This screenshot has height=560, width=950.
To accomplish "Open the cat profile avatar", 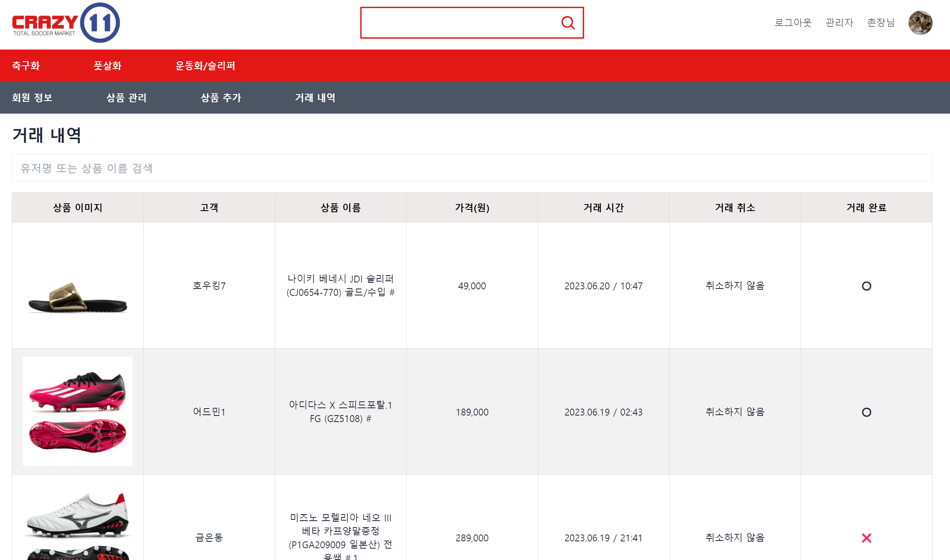I will click(920, 23).
